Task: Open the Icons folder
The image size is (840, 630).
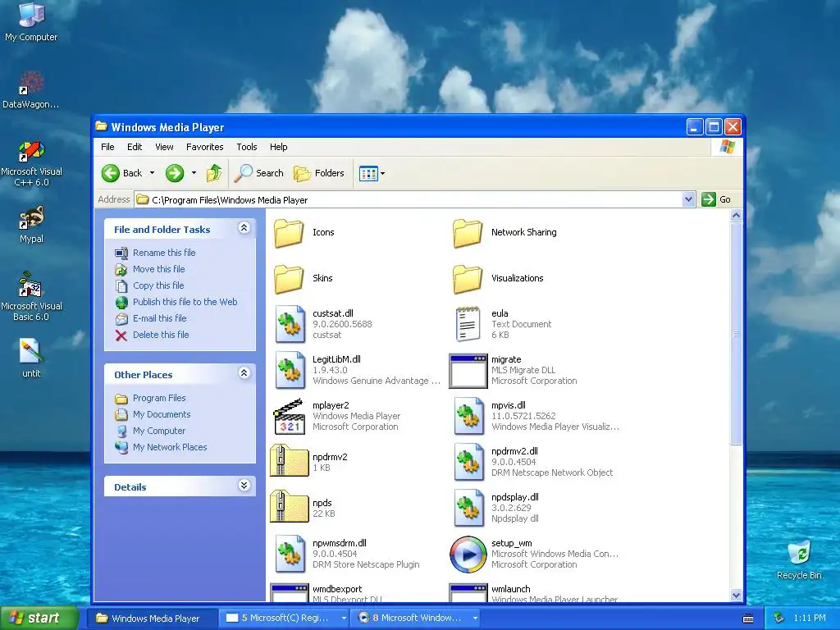Action: pyautogui.click(x=290, y=232)
